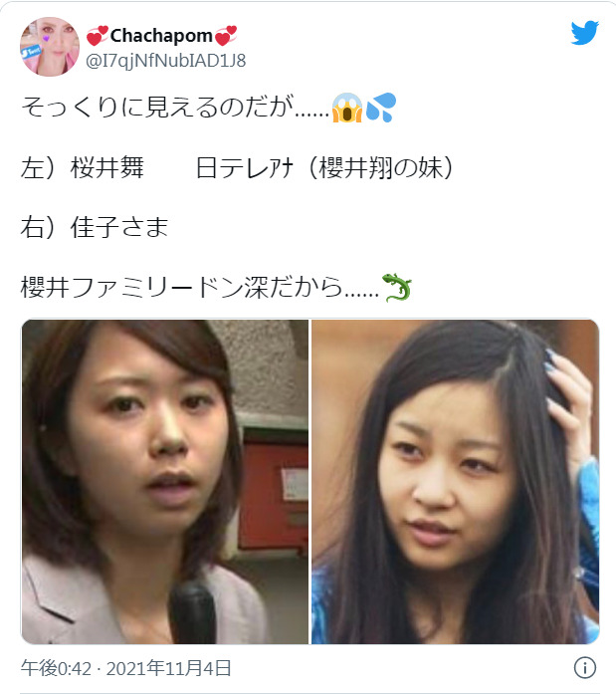Open the @I7qjNfNubIAD1J8 handle link
The image size is (616, 694).
coord(166,61)
